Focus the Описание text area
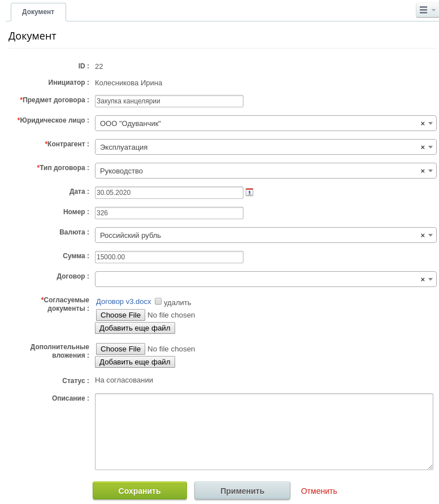439x504 pixels. point(264,431)
